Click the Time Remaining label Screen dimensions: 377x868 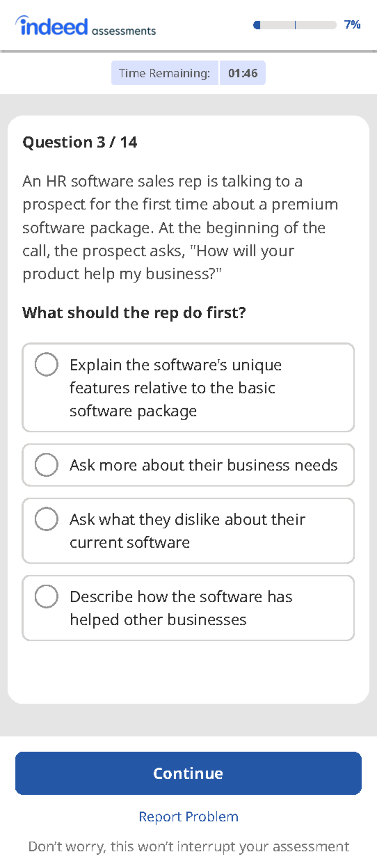(165, 73)
